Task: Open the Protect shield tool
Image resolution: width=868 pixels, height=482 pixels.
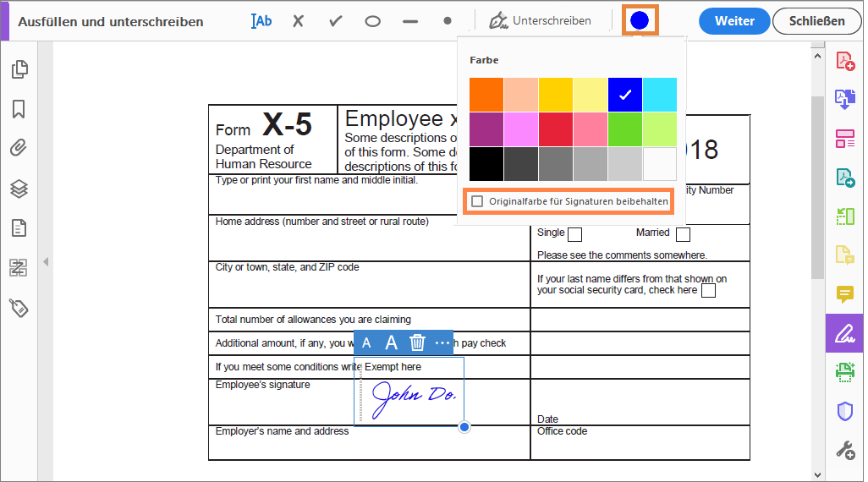Action: point(845,411)
